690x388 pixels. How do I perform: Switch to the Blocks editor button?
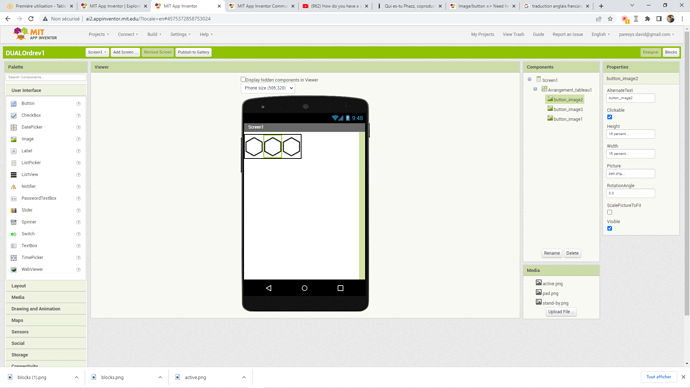pyautogui.click(x=671, y=52)
